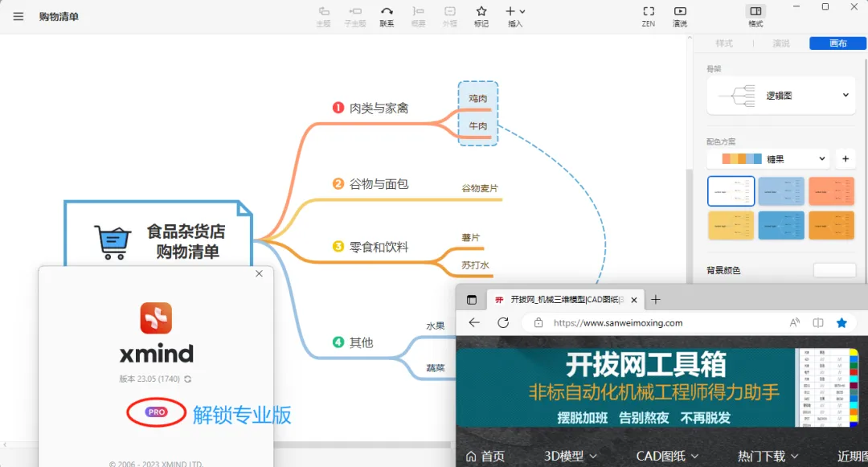Screen dimensions: 868x467
Task: Select the 水果 subtopic
Action: [436, 326]
